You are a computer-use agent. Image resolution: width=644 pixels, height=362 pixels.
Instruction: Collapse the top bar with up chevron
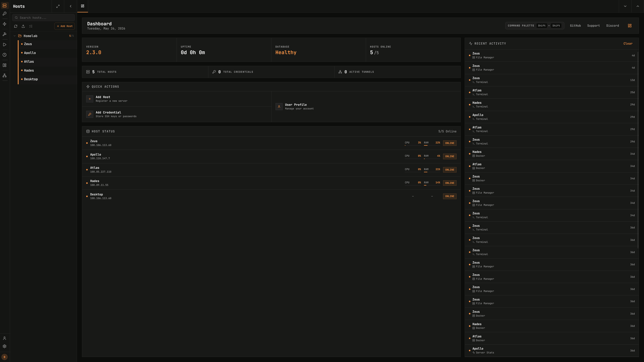click(638, 6)
